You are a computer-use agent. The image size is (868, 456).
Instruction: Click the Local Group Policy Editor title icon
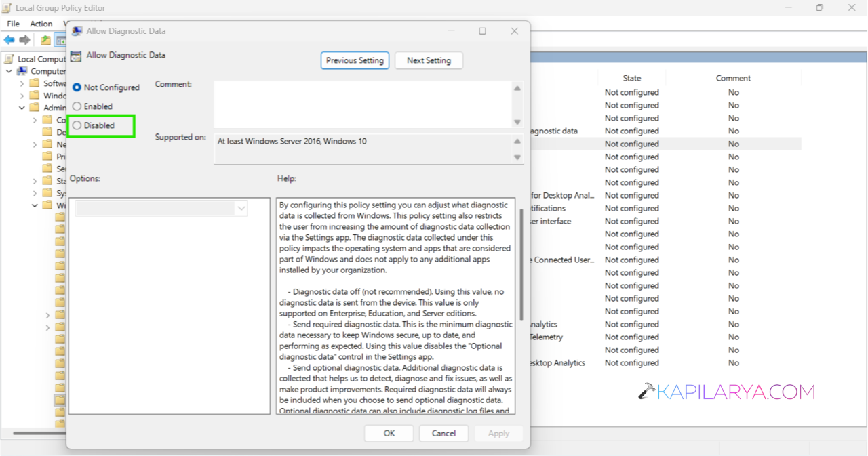tap(6, 8)
